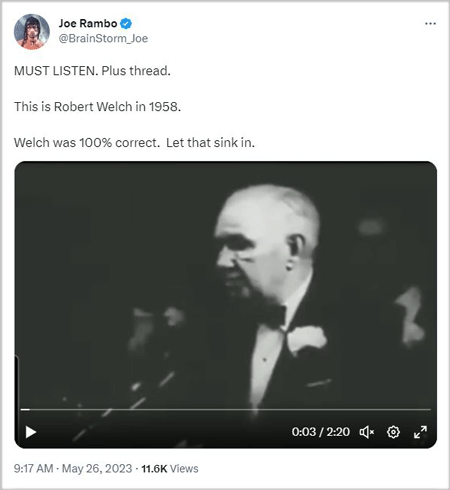Seek along the video progress bar
The width and height of the screenshot is (450, 490).
226,409
